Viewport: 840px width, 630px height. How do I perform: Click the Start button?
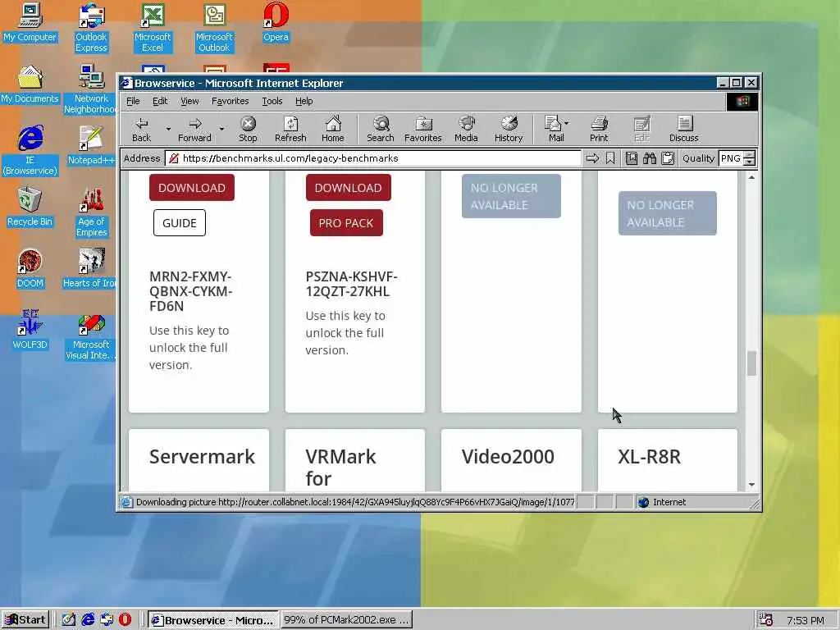[x=25, y=620]
